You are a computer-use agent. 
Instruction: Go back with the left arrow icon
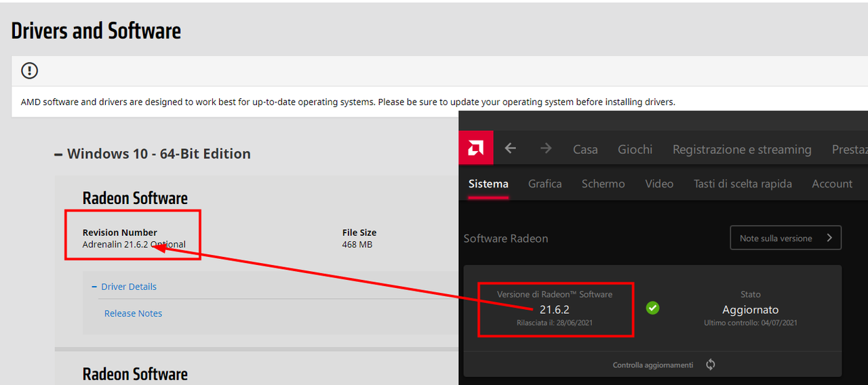pos(511,148)
